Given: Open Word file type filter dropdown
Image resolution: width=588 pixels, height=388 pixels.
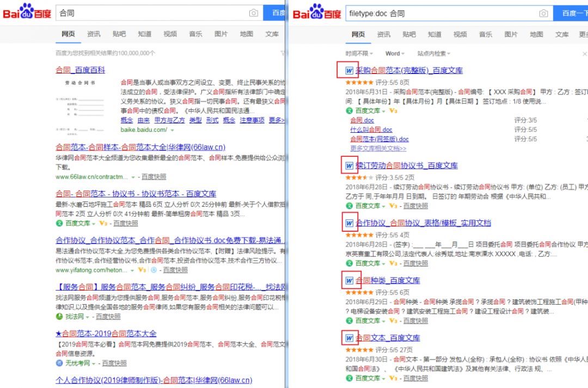Looking at the screenshot, I should click(x=395, y=54).
